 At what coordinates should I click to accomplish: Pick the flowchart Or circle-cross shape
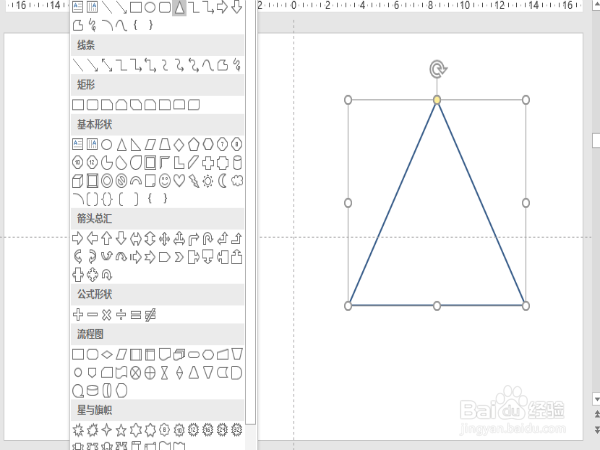click(x=150, y=373)
